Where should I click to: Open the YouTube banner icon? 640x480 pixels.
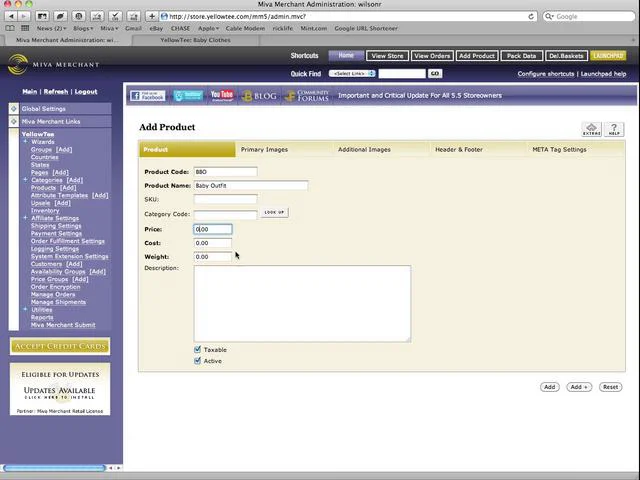coord(222,96)
